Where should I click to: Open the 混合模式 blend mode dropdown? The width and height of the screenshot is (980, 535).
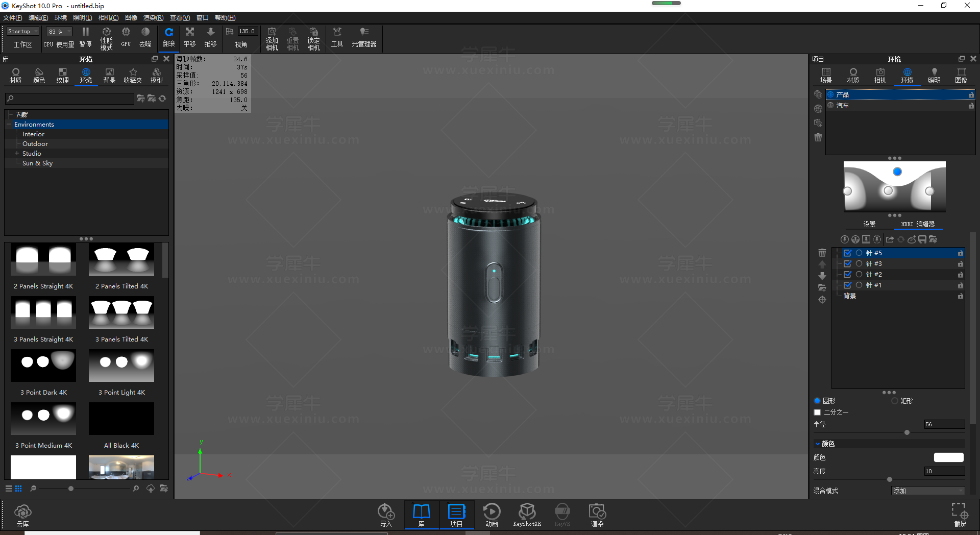click(x=928, y=491)
